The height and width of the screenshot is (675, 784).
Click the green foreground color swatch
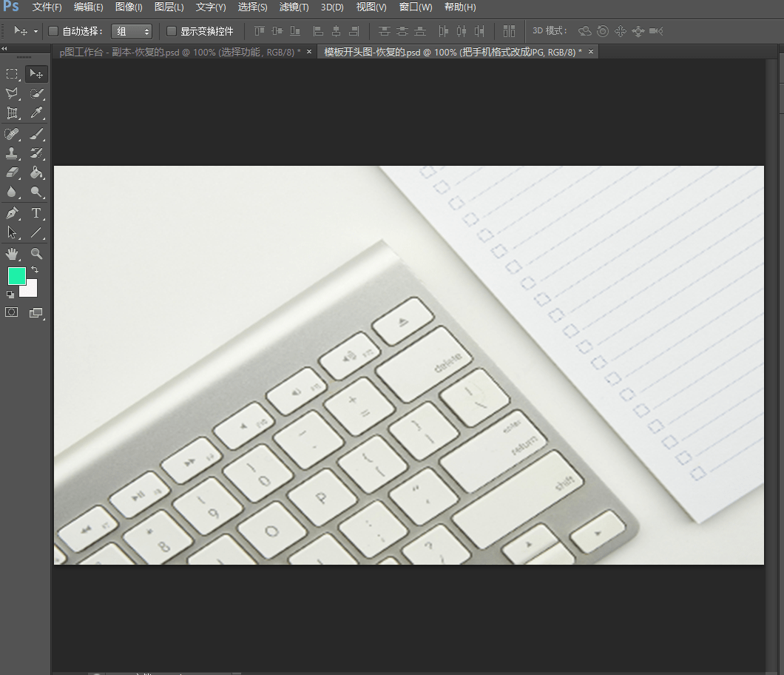pos(16,276)
